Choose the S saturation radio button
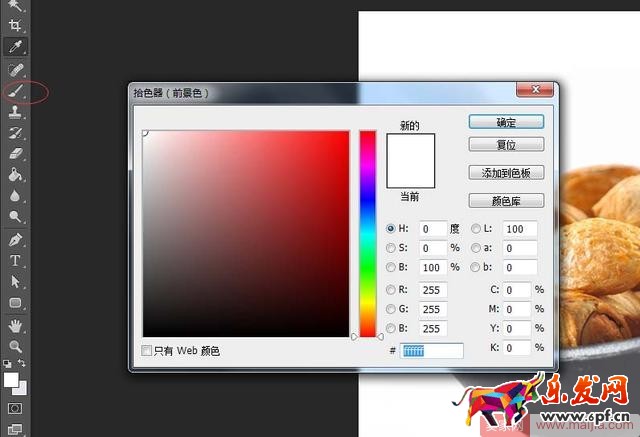Screen dimensions: 640x437 coord(391,248)
